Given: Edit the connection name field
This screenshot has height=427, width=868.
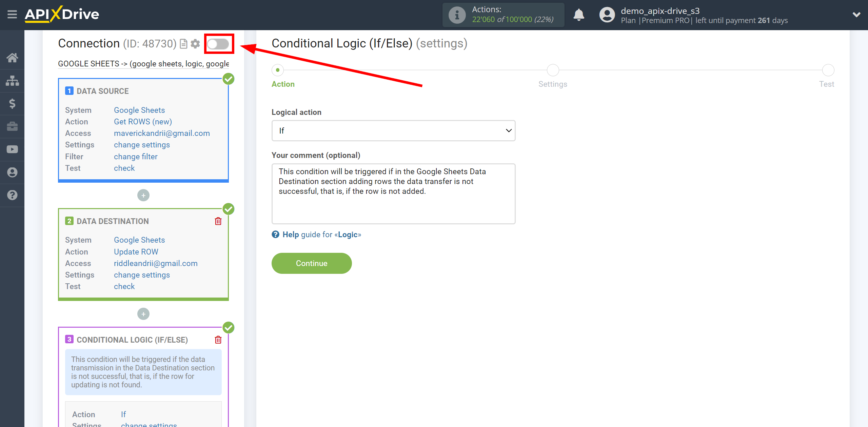Looking at the screenshot, I should pos(143,64).
